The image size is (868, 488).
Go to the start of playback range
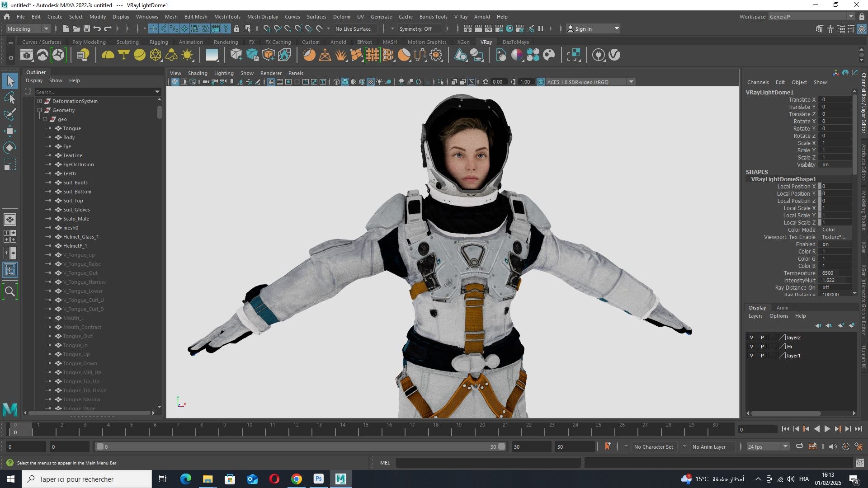click(x=785, y=429)
